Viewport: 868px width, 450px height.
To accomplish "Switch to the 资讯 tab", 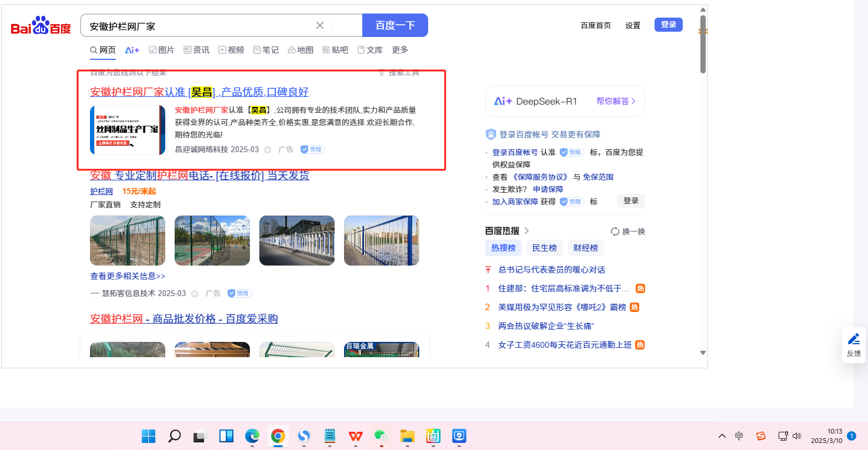I will (x=196, y=50).
